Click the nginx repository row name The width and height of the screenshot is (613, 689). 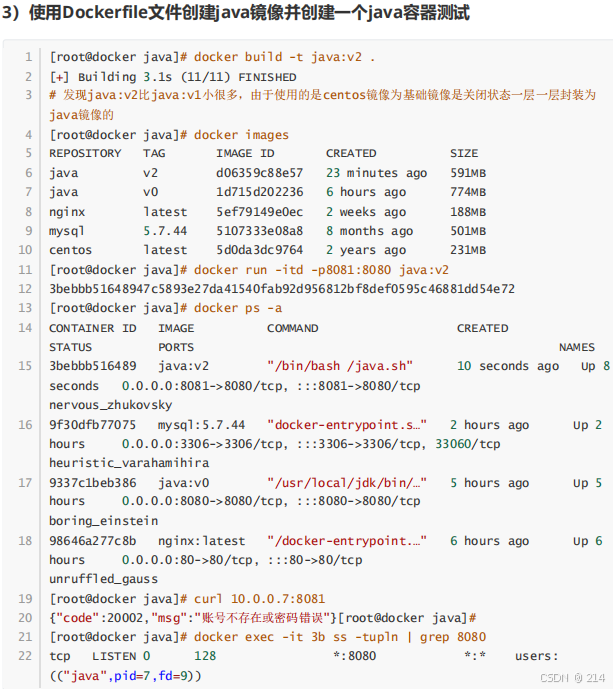pyautogui.click(x=67, y=212)
